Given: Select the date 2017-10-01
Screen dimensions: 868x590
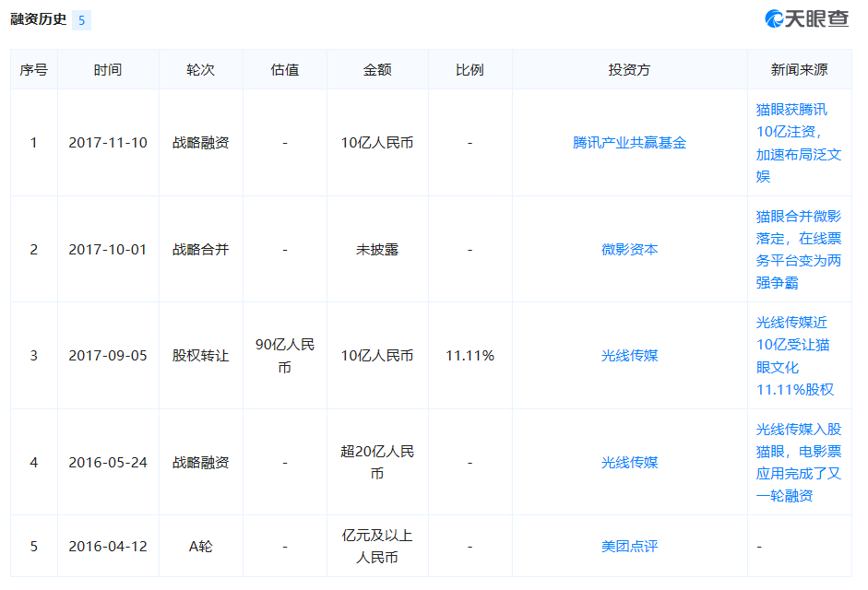Looking at the screenshot, I should (x=108, y=250).
